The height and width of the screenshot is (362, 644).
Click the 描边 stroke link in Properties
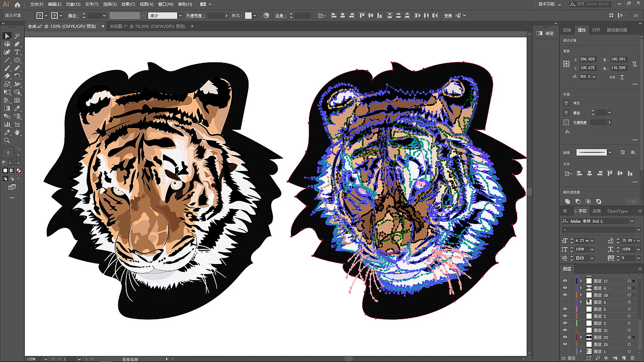pos(577,113)
